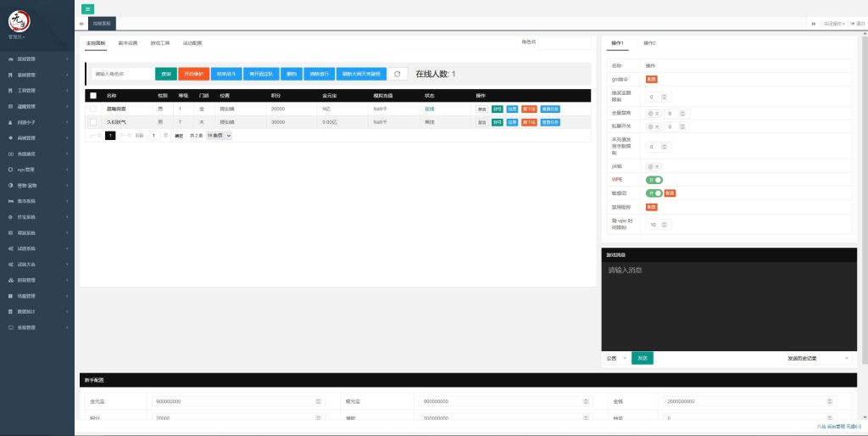This screenshot has width=868, height=436.
Task: Open the 公告 message type dropdown
Action: pyautogui.click(x=616, y=359)
